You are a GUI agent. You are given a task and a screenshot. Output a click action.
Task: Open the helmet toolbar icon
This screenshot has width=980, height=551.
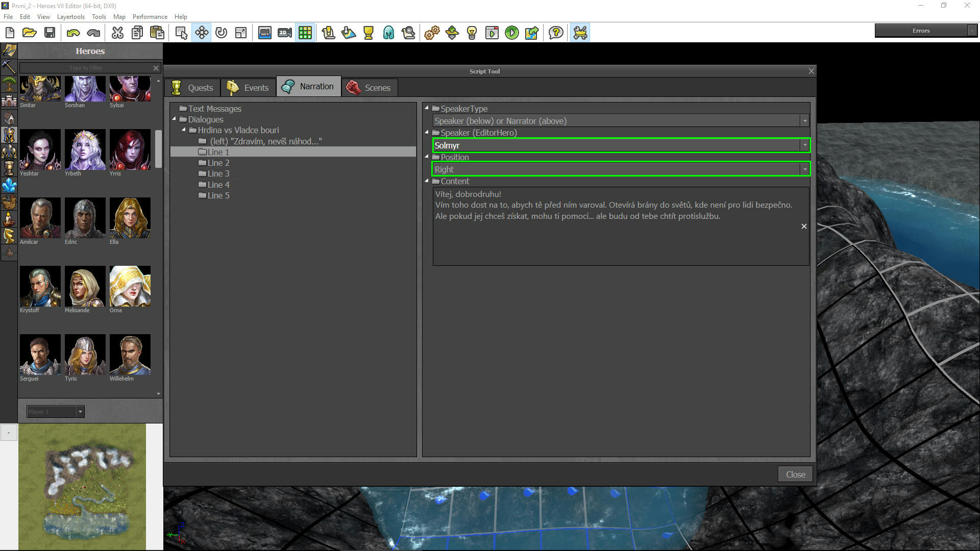388,33
